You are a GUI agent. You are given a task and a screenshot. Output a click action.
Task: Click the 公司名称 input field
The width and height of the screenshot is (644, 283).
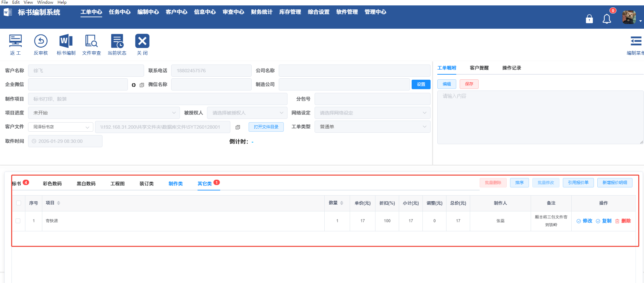point(354,71)
